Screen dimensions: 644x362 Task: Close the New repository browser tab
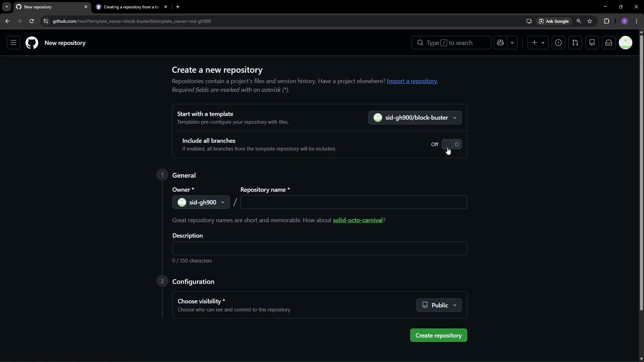click(86, 7)
